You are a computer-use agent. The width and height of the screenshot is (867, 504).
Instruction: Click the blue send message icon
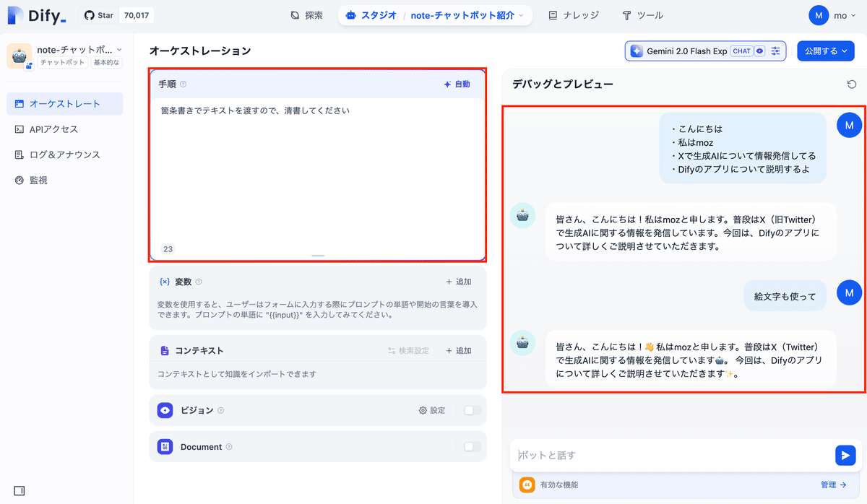coord(845,455)
